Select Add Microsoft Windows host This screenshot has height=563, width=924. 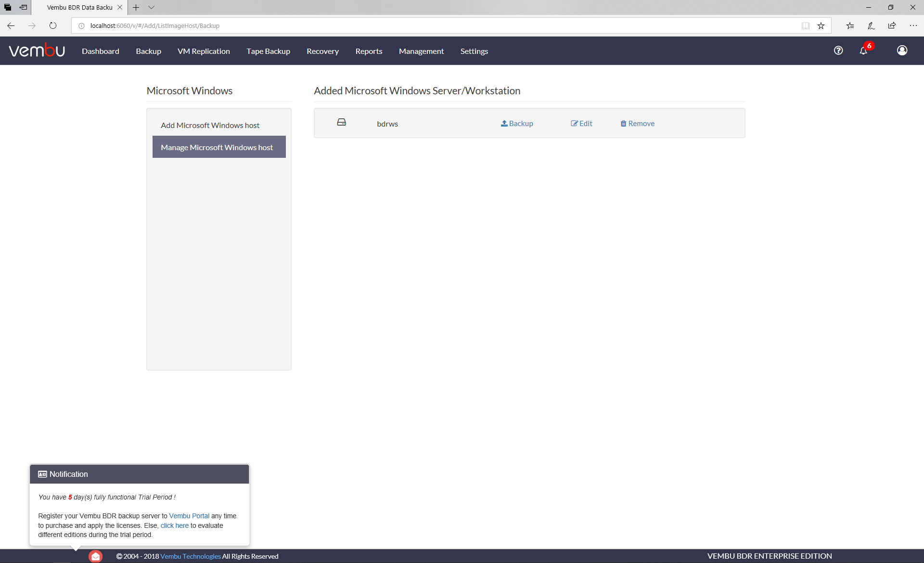click(219, 125)
